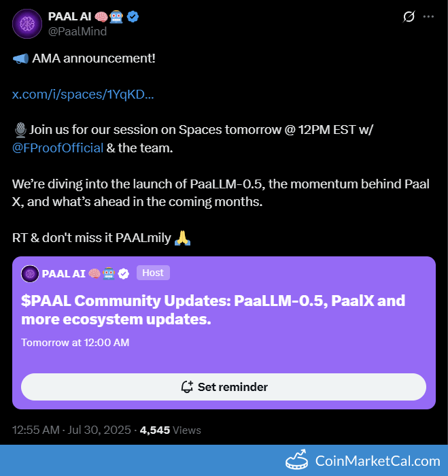This screenshot has width=448, height=476.
Task: Click the PAAL AI host name in Space card
Action: pyautogui.click(x=63, y=273)
